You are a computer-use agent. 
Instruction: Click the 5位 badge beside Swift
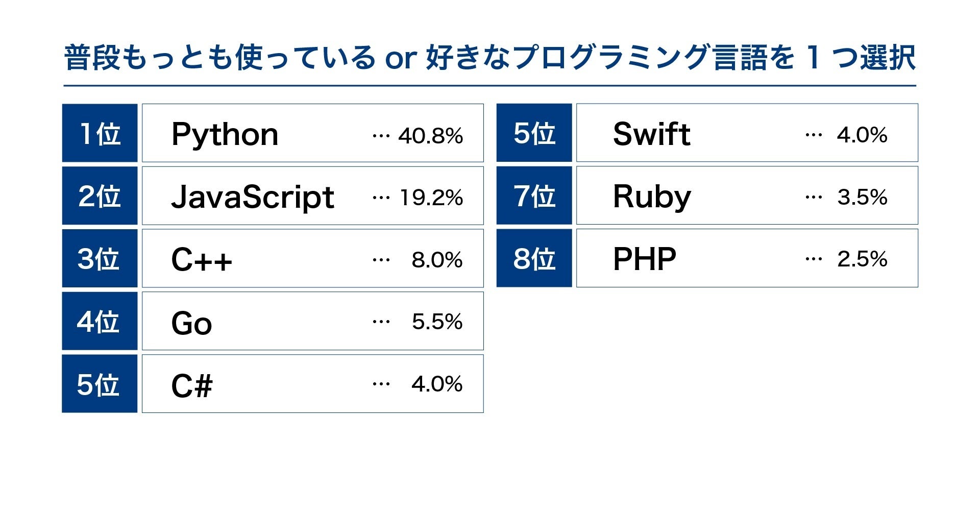pyautogui.click(x=534, y=133)
